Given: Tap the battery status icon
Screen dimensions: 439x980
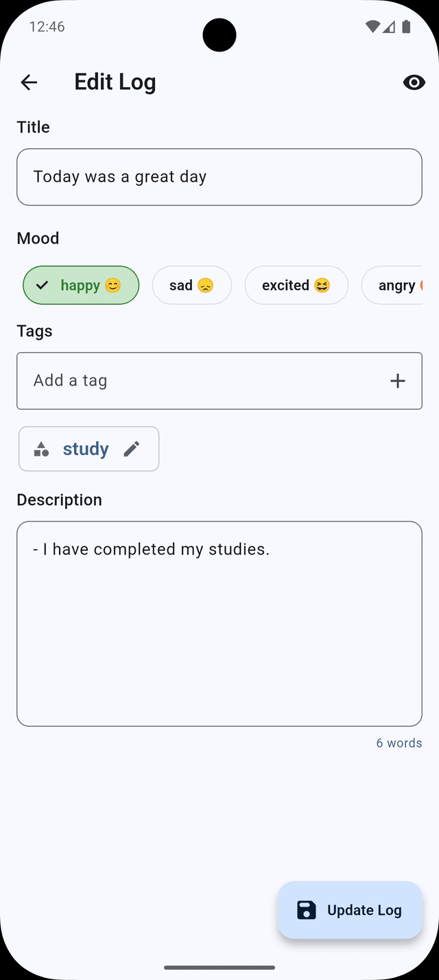Looking at the screenshot, I should 406,27.
